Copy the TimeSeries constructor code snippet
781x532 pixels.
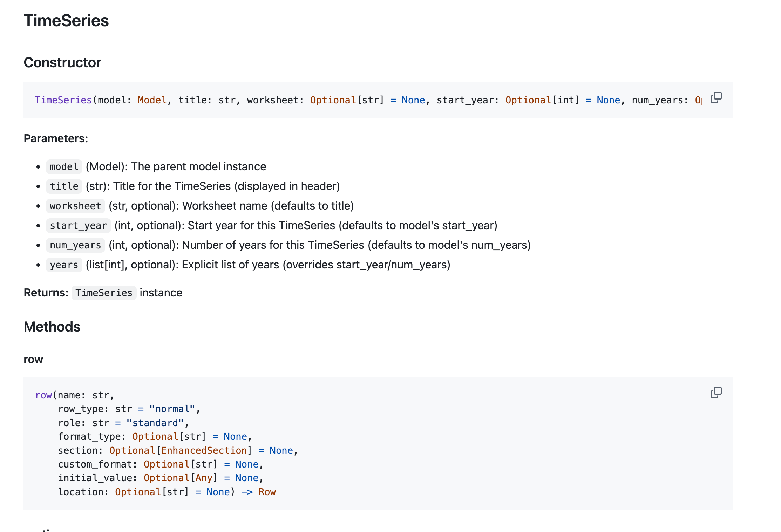pyautogui.click(x=715, y=97)
